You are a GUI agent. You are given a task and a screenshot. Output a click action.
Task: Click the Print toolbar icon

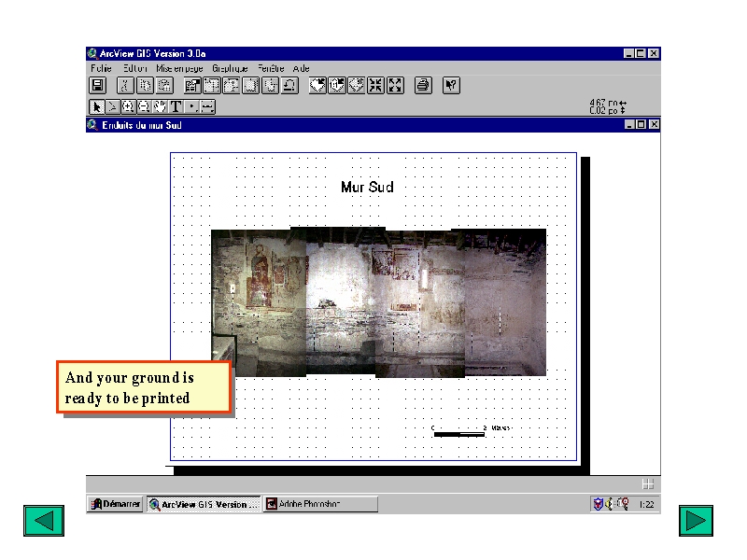pyautogui.click(x=423, y=86)
